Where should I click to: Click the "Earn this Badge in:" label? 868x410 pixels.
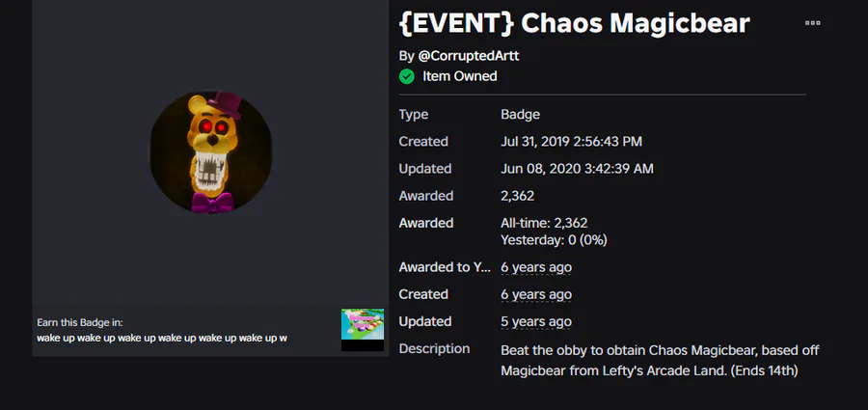(80, 322)
